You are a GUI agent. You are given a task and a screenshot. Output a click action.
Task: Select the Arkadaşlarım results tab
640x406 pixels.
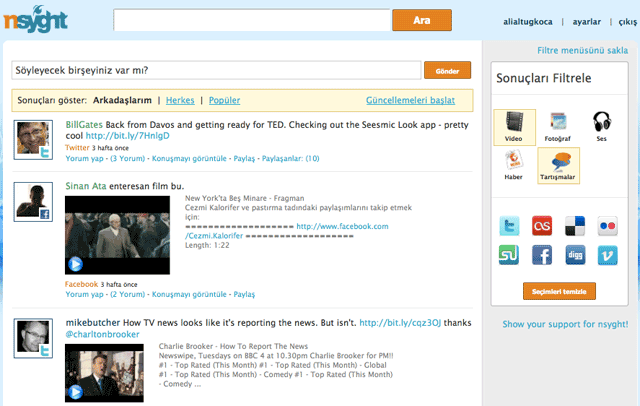122,100
